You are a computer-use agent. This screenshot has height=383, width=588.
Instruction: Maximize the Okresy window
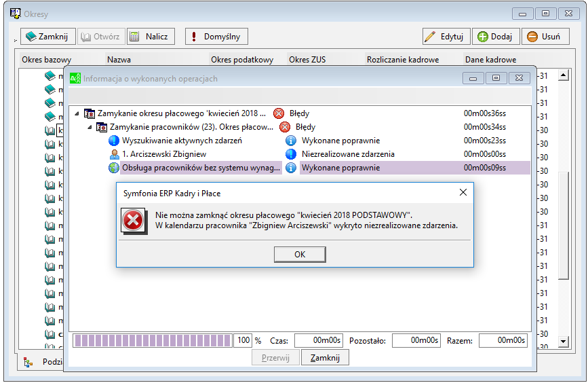point(546,14)
